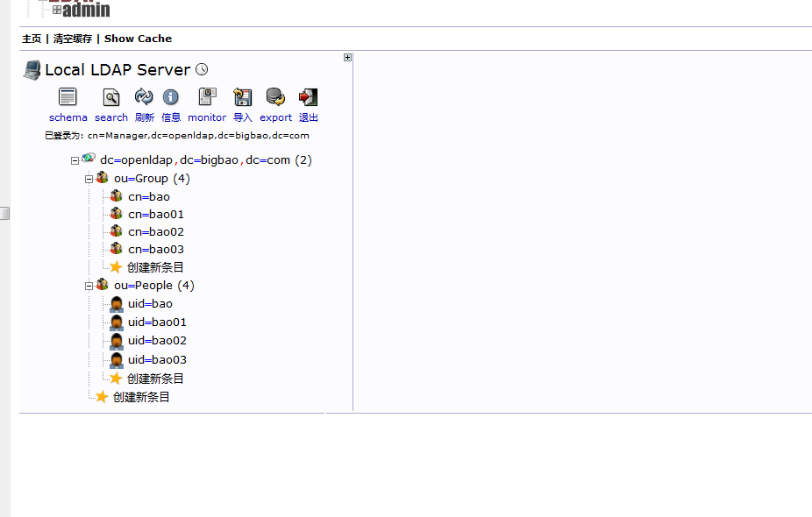Click the globe icon of the base DN
The width and height of the screenshot is (812, 517).
pyautogui.click(x=89, y=158)
